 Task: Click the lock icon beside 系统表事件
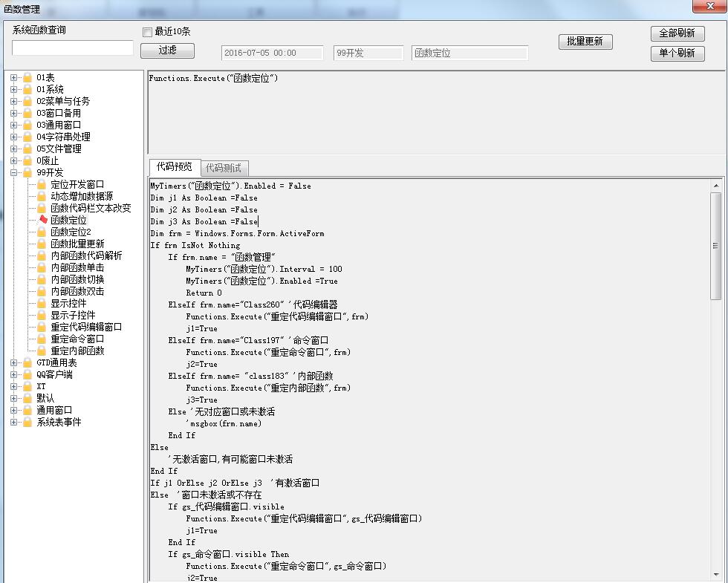click(28, 422)
